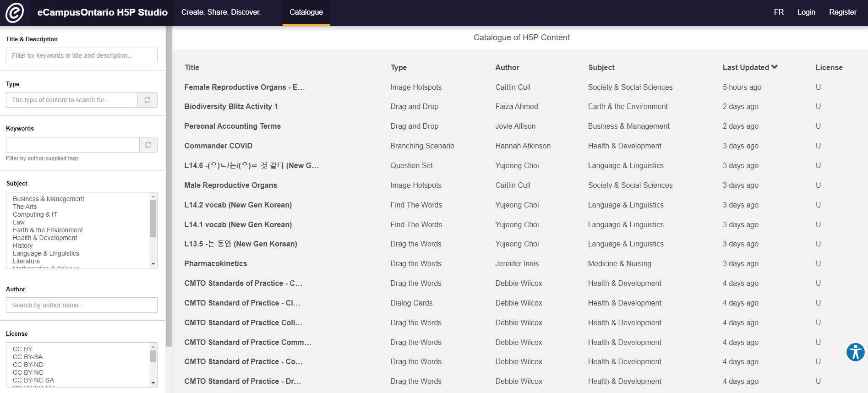Screen dimensions: 868x393
Task: Select Computing & IT subject
Action: 35,214
